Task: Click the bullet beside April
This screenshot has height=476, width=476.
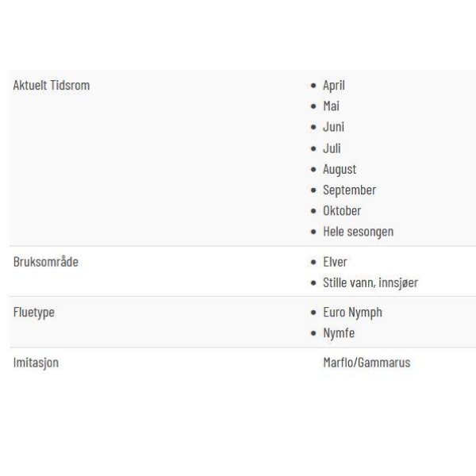Action: coord(313,86)
